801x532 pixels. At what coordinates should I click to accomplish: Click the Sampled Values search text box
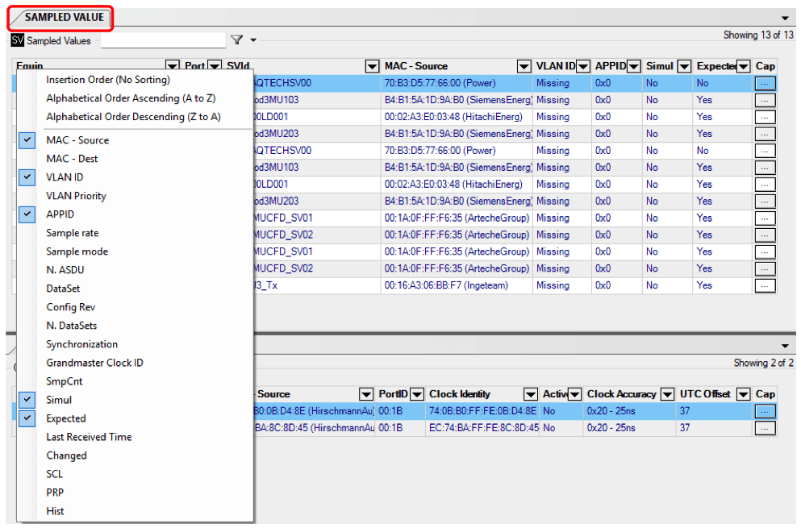click(x=164, y=39)
